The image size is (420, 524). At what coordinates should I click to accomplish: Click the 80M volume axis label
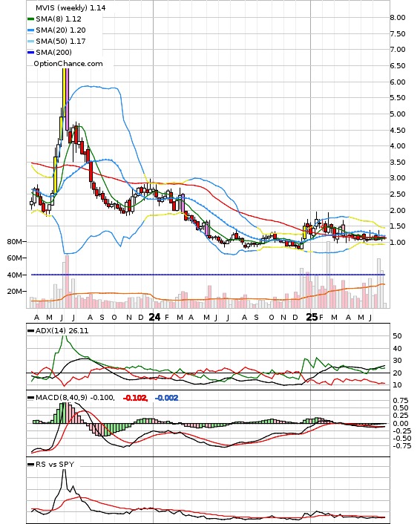coord(14,242)
